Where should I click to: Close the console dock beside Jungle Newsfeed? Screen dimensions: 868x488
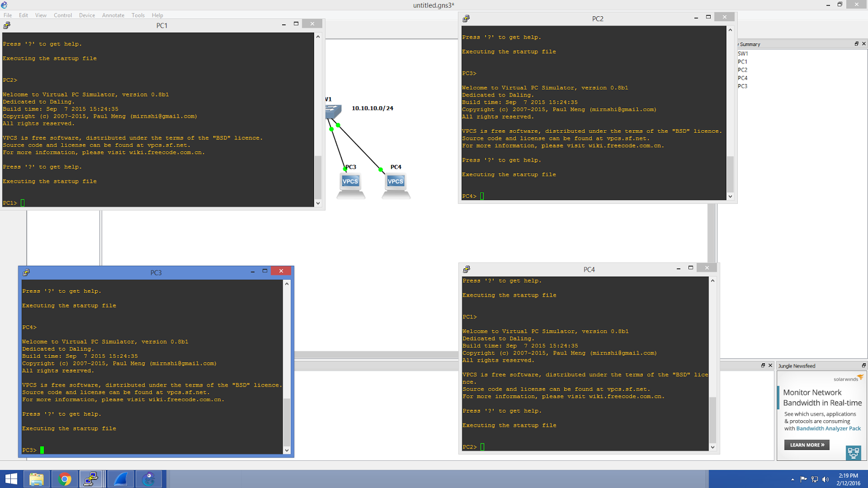point(770,365)
